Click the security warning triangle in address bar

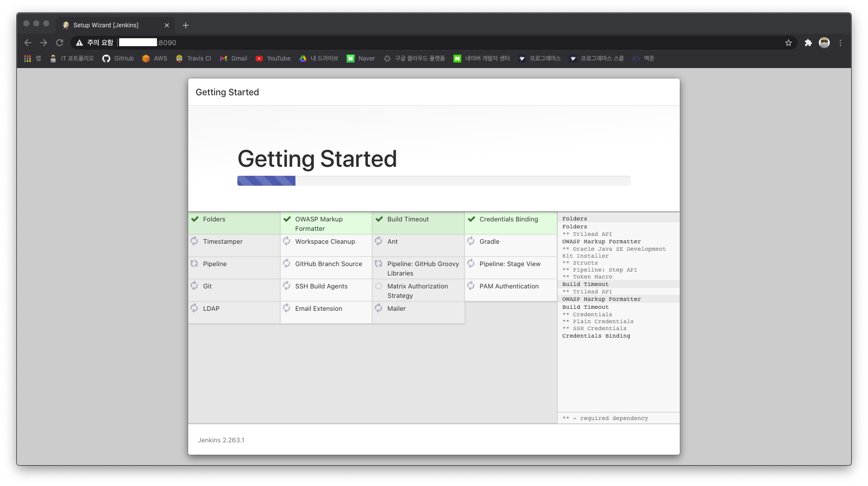79,43
